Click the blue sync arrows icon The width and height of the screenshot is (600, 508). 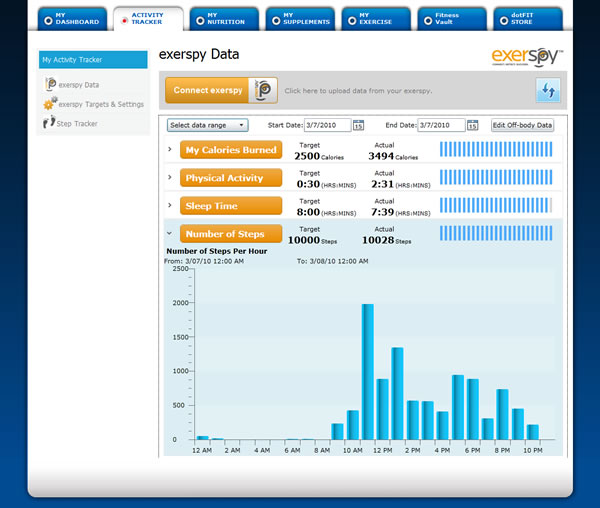click(x=547, y=90)
